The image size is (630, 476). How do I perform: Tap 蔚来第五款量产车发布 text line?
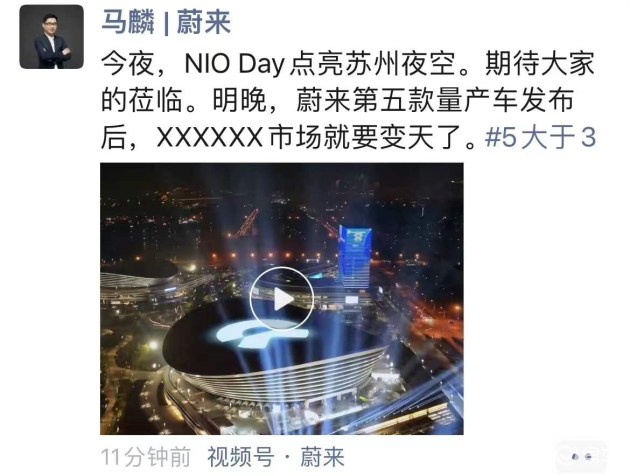point(434,100)
